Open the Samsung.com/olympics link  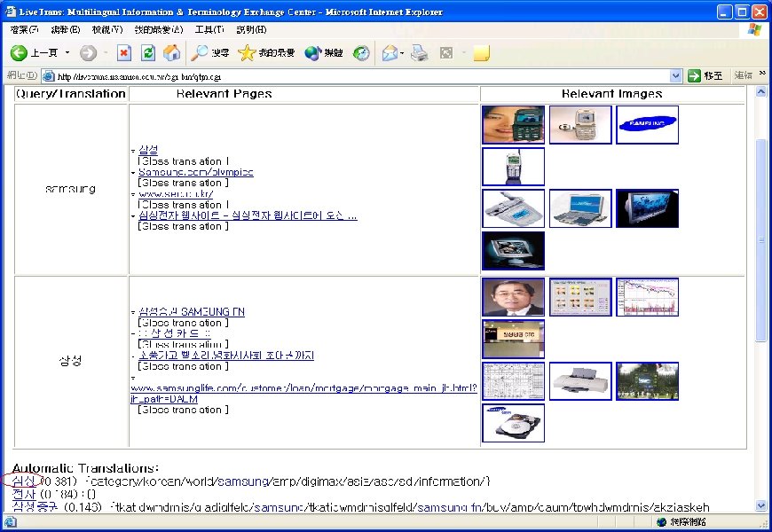coord(196,172)
